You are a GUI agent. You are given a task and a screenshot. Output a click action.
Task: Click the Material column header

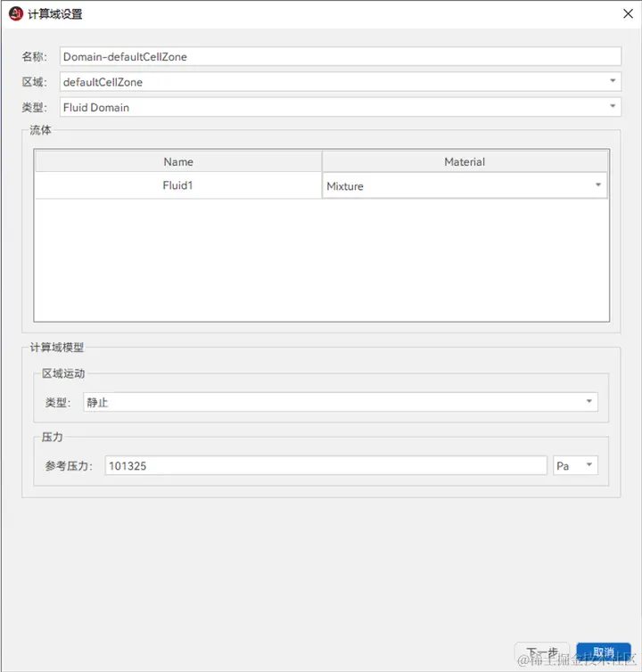465,161
